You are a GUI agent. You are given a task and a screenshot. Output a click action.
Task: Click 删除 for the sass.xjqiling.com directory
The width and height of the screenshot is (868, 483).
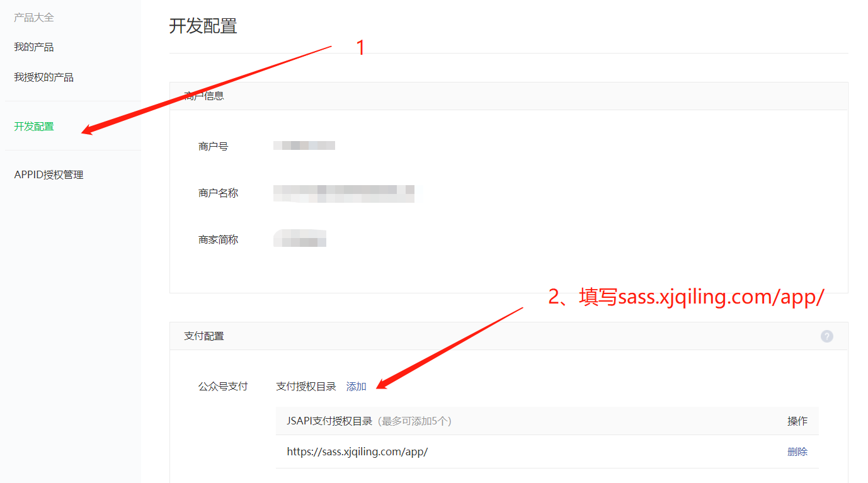point(797,452)
